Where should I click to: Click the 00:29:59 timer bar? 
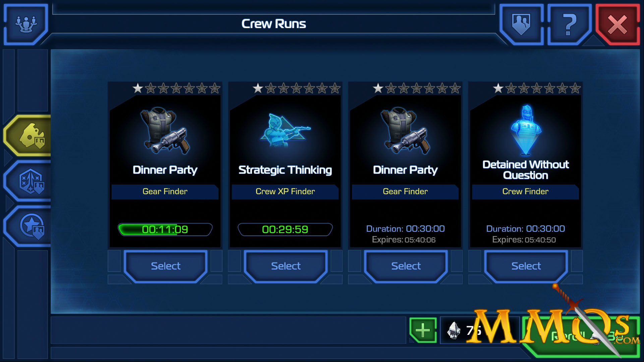tap(285, 229)
